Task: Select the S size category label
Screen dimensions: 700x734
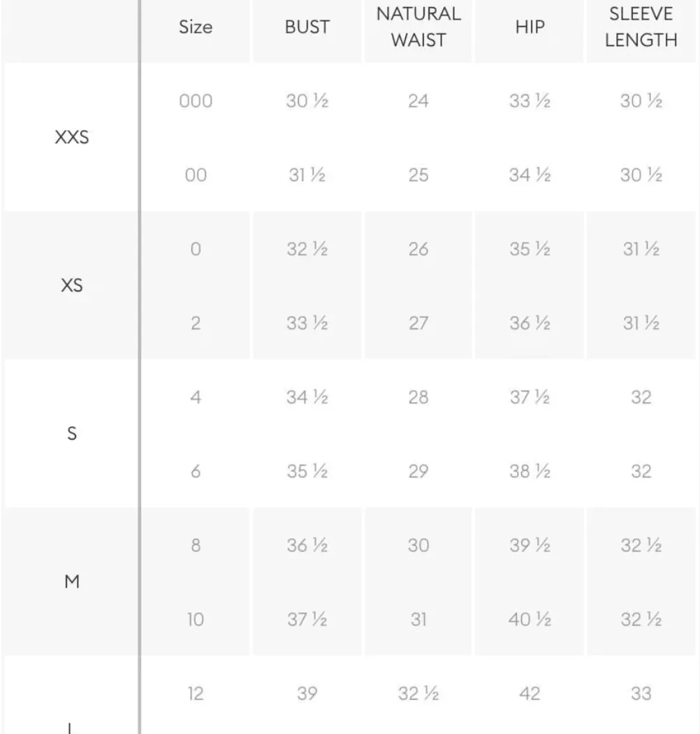Action: [71, 433]
